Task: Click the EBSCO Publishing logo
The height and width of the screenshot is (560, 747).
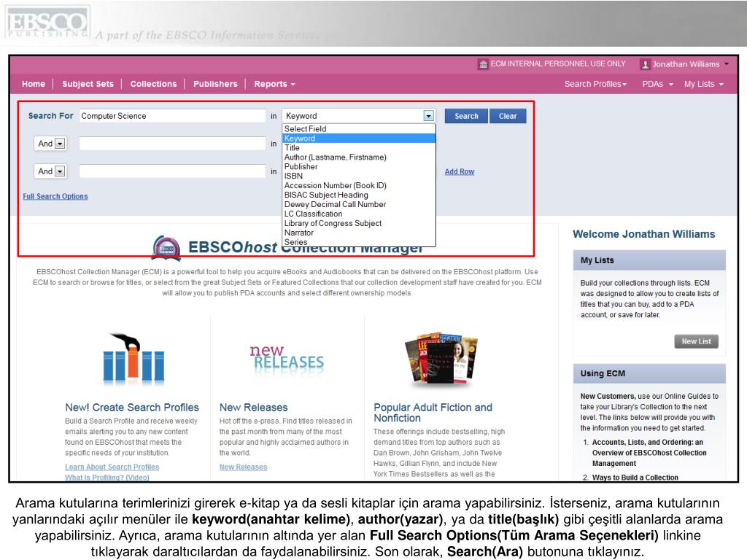Action: (47, 23)
